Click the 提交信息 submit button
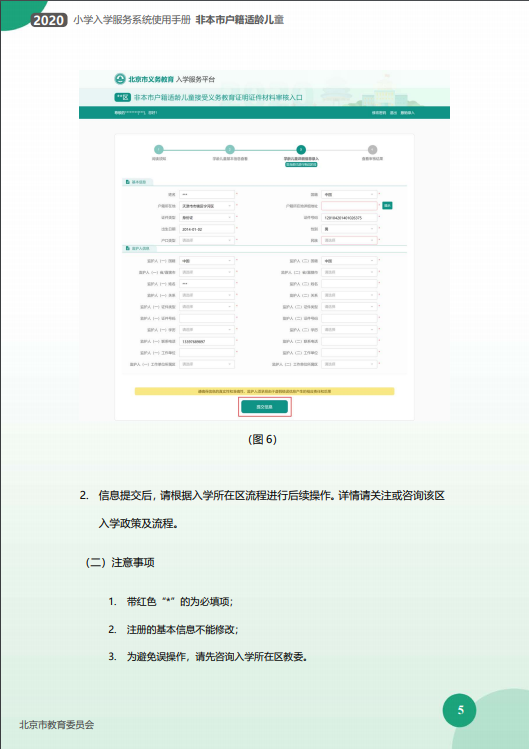The image size is (529, 749). [264, 407]
